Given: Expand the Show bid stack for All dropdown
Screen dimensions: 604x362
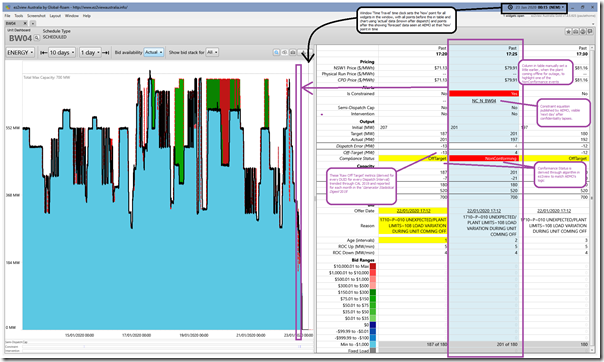Looking at the screenshot, I should click(212, 52).
